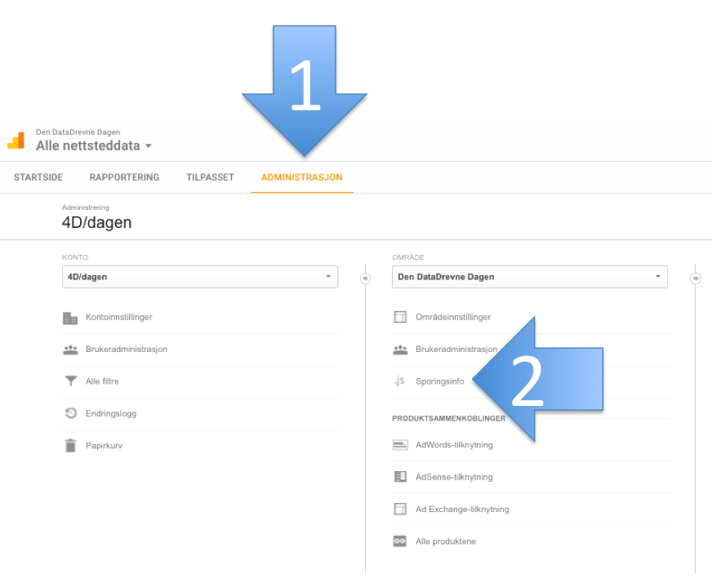Go to the Startside tab
This screenshot has height=588, width=712.
tap(38, 177)
